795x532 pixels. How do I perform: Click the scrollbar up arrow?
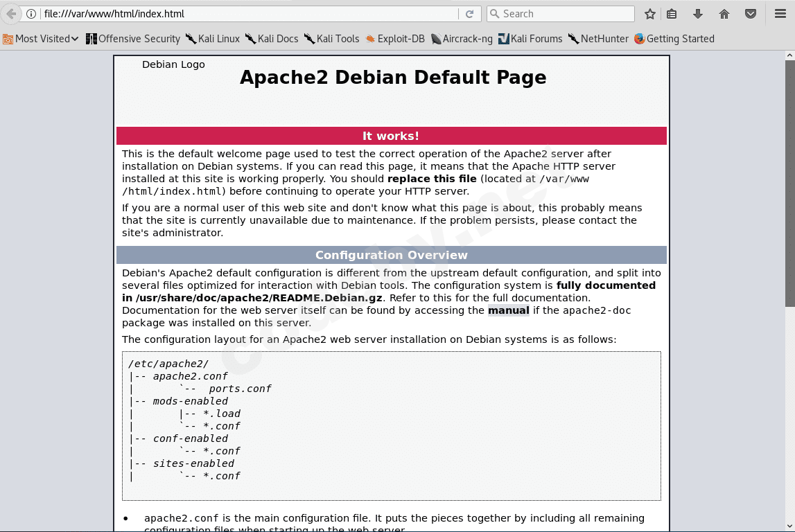[789, 55]
